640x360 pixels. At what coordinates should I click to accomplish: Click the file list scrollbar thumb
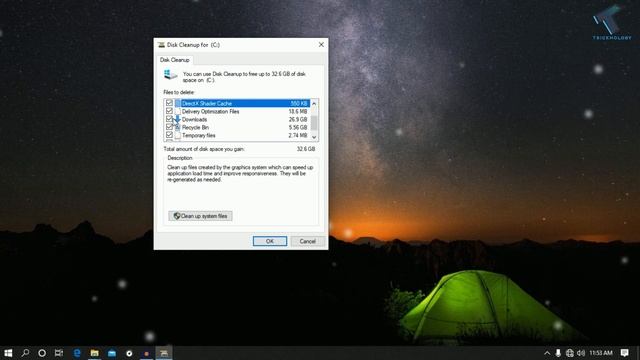pyautogui.click(x=314, y=122)
